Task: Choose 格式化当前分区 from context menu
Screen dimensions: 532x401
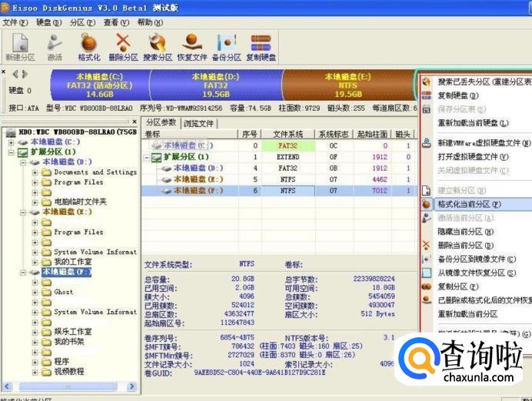Action: coord(477,205)
